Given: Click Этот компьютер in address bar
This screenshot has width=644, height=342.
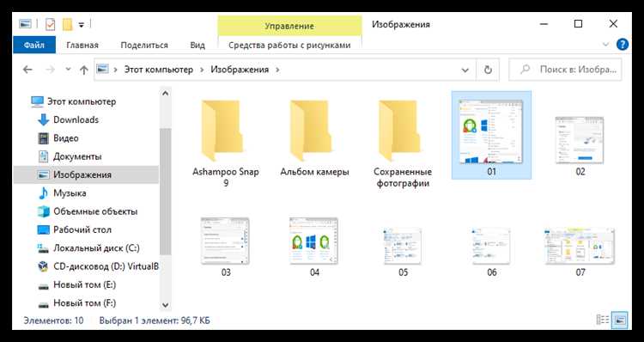Looking at the screenshot, I should point(159,70).
